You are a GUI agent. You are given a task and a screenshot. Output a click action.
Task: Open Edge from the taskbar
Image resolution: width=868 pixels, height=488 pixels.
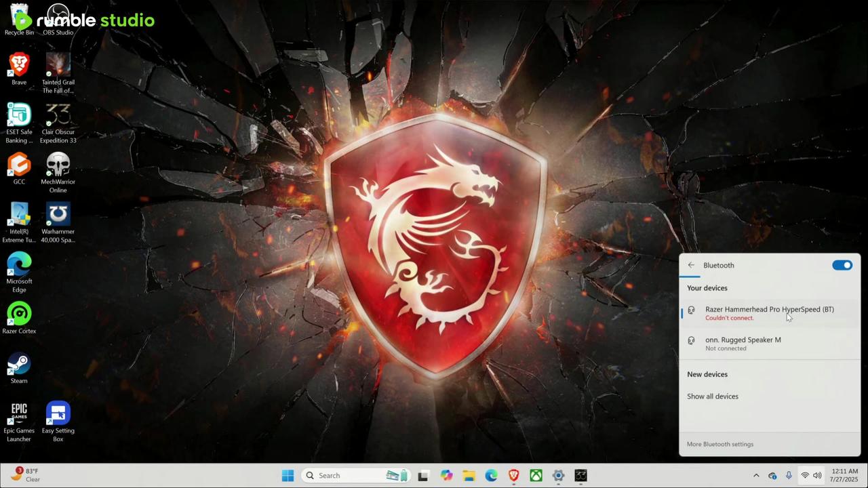[x=491, y=475]
